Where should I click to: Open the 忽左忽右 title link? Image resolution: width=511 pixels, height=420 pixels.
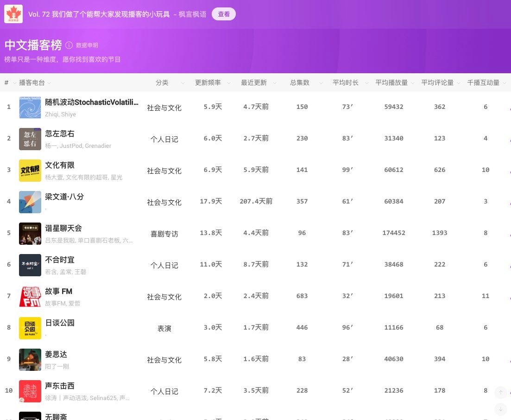pos(60,134)
